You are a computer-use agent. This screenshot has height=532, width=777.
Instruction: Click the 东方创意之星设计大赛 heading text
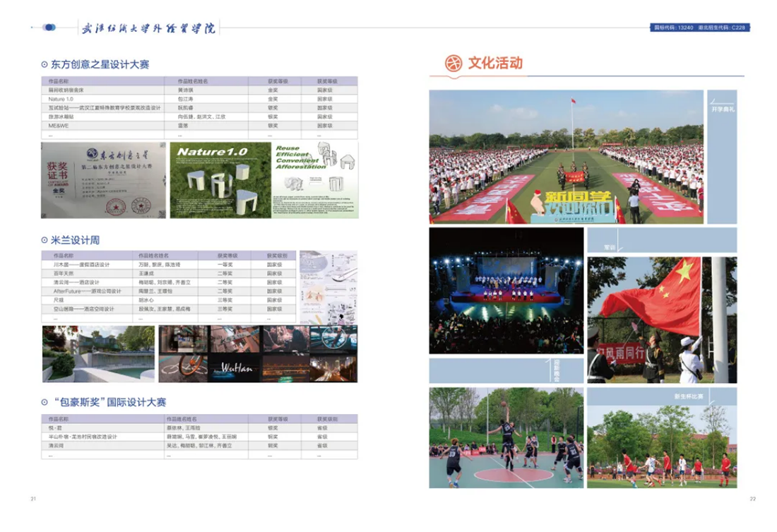(x=100, y=64)
